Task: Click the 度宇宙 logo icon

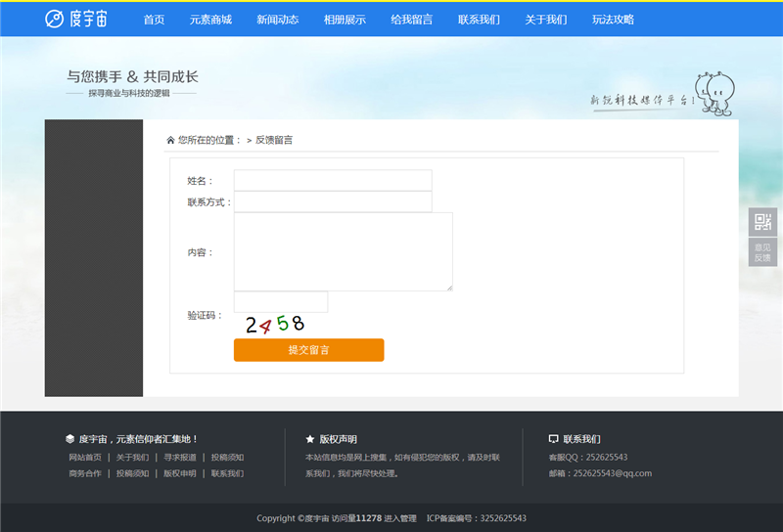Action: point(55,19)
